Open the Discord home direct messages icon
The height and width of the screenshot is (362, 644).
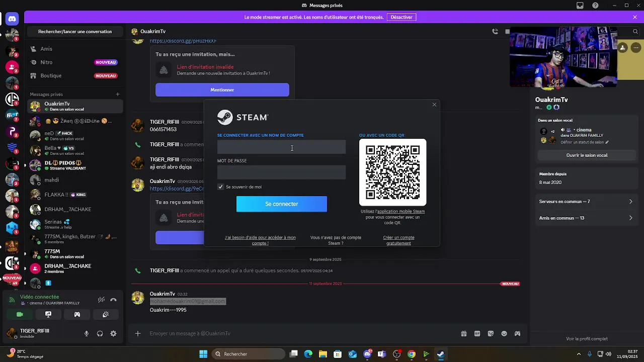[x=12, y=19]
